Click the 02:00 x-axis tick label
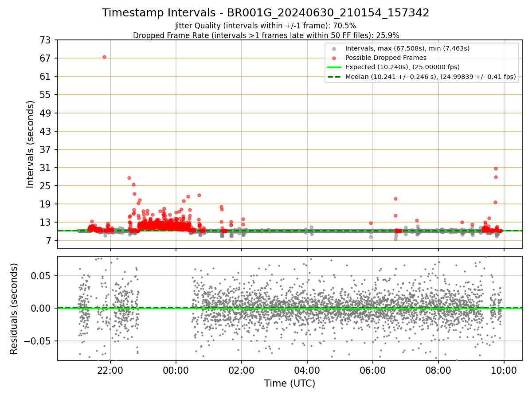Image resolution: width=532 pixels, height=399 pixels. 242,370
